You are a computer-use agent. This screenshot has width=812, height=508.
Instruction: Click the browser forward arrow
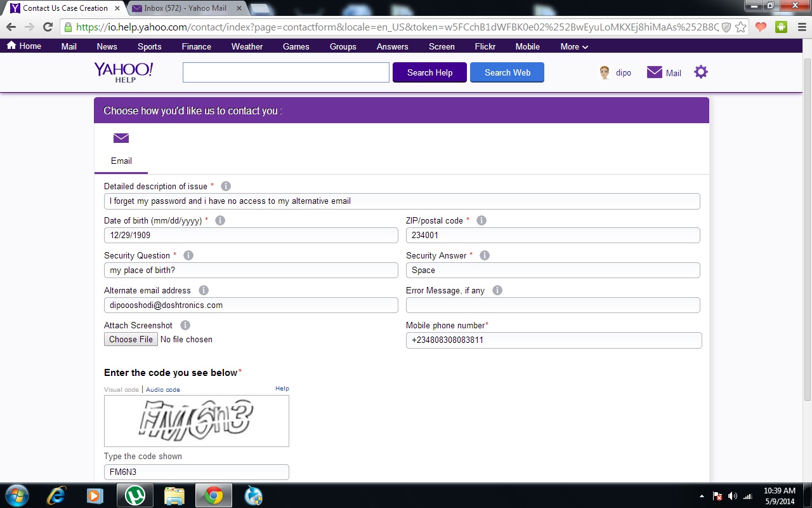tap(29, 27)
